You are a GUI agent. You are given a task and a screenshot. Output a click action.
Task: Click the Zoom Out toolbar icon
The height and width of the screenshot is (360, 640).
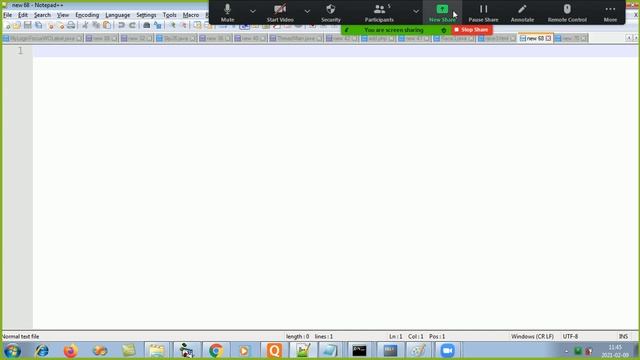point(183,26)
